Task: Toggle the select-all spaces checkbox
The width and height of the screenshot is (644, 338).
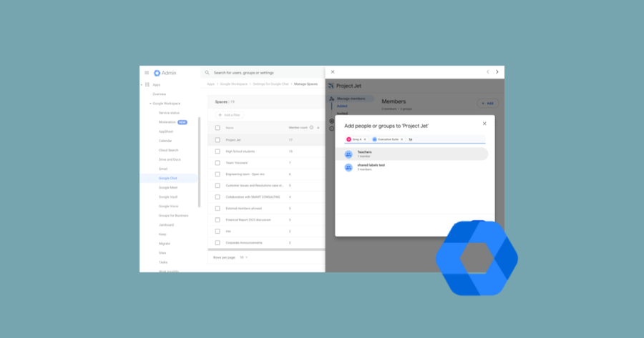Action: [218, 128]
